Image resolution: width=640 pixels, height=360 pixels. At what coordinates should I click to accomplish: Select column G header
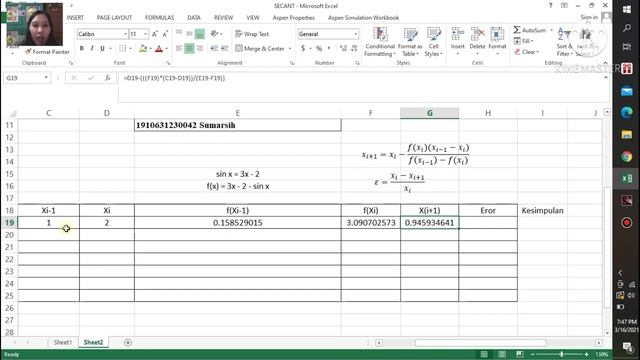pos(429,113)
